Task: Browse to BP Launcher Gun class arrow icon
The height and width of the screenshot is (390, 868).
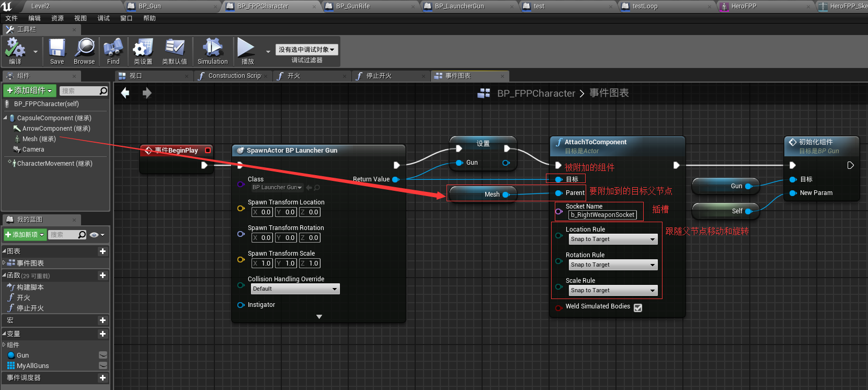Action: (309, 188)
